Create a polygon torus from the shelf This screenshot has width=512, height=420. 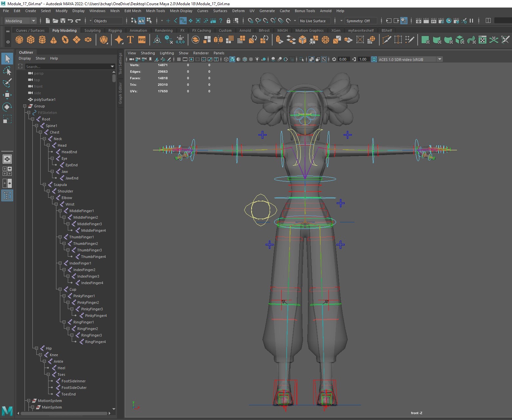(x=65, y=40)
